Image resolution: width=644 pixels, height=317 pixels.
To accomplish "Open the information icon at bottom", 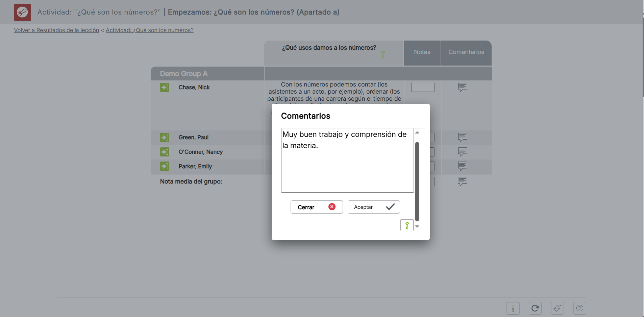I will (x=513, y=308).
